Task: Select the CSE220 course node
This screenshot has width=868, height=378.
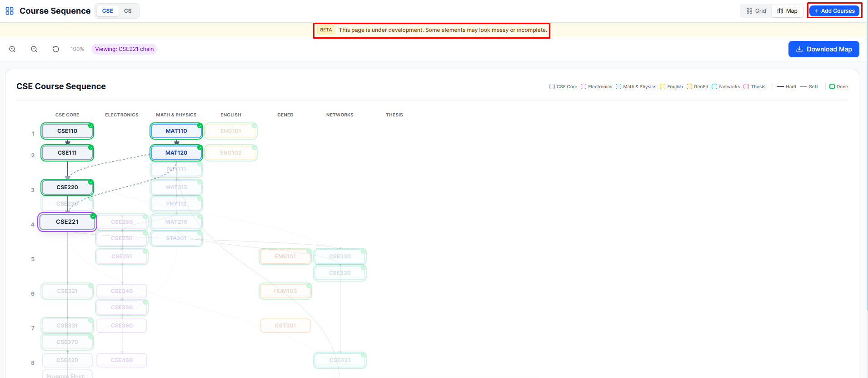Action: [67, 187]
